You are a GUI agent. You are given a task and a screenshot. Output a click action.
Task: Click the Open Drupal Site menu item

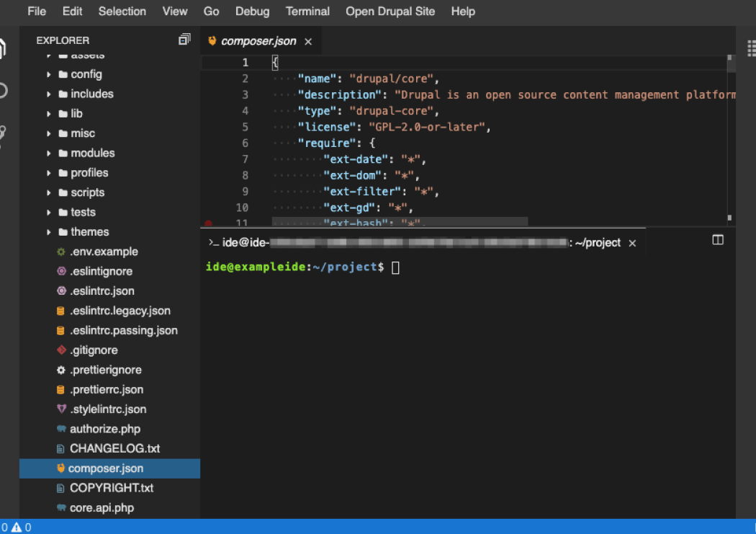[x=390, y=12]
